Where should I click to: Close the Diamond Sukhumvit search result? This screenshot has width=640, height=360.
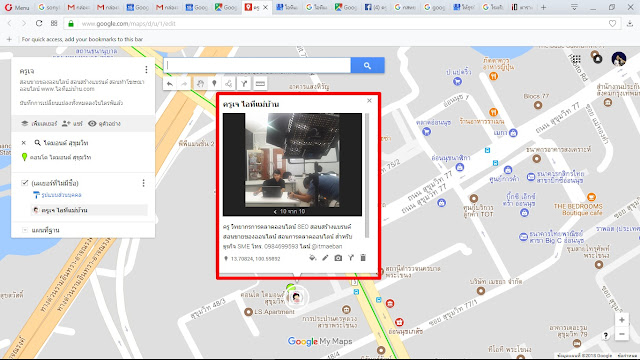(24, 143)
